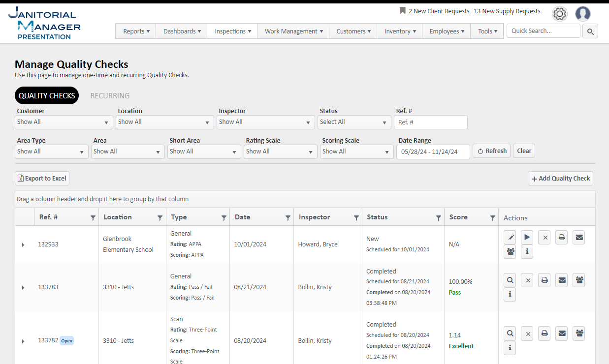This screenshot has width=609, height=364.
Task: Open the Rating Scale dropdown
Action: [280, 152]
